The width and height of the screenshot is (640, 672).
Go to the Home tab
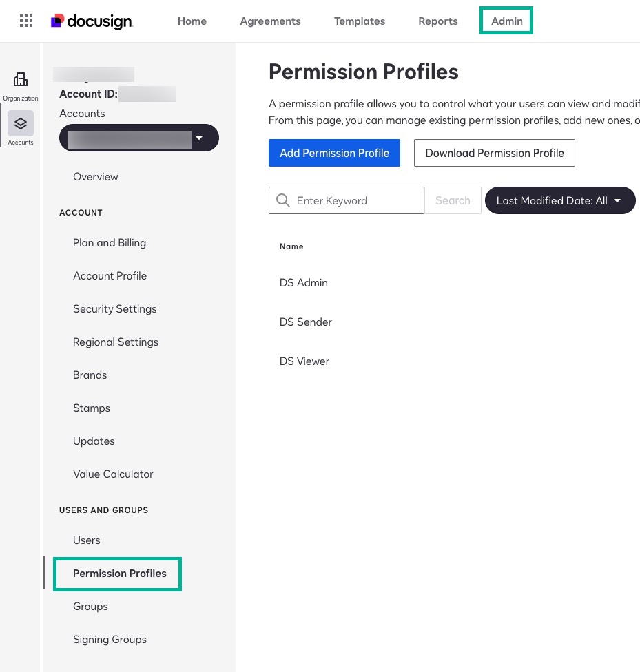coord(192,21)
